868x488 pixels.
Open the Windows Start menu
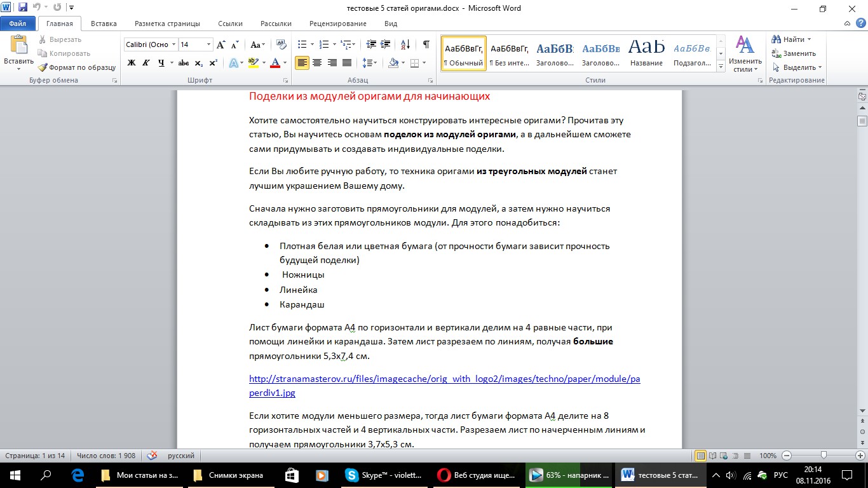pyautogui.click(x=15, y=475)
